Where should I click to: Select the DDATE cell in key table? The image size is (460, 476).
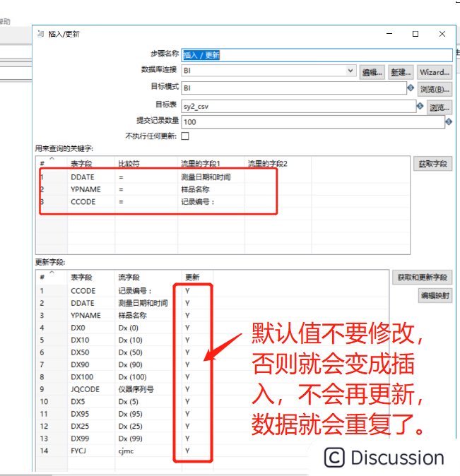point(83,177)
